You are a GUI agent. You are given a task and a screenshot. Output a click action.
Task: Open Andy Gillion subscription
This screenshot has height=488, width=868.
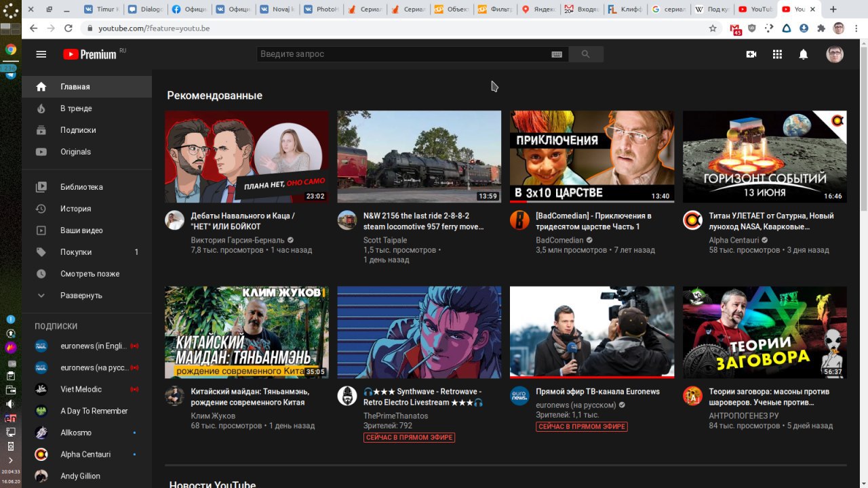coord(87,476)
